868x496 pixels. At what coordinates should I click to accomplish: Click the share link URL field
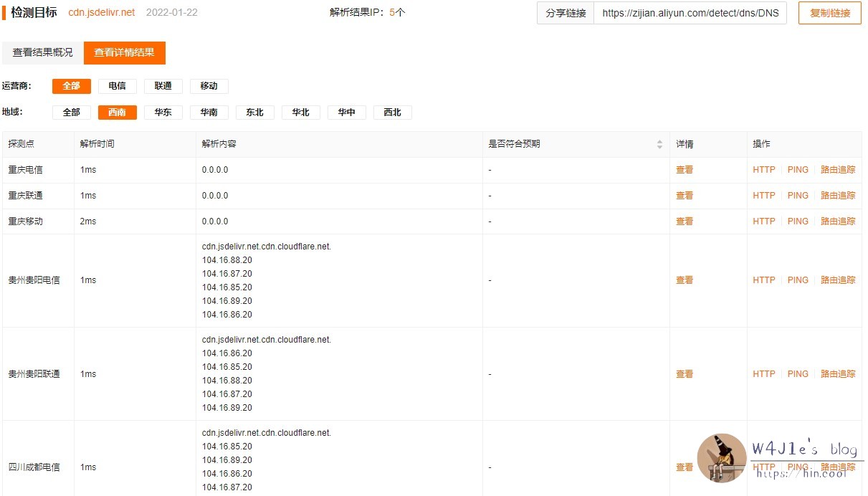pos(690,13)
